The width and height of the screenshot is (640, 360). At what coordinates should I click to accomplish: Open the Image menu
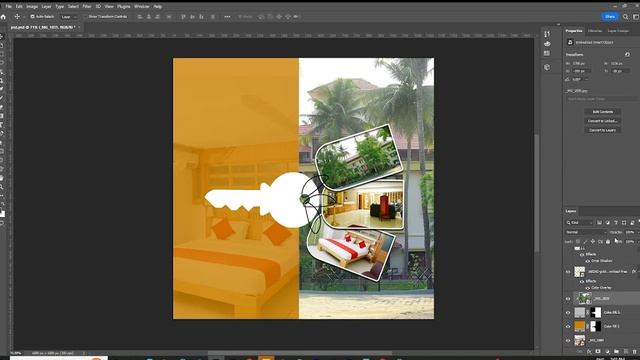click(32, 7)
